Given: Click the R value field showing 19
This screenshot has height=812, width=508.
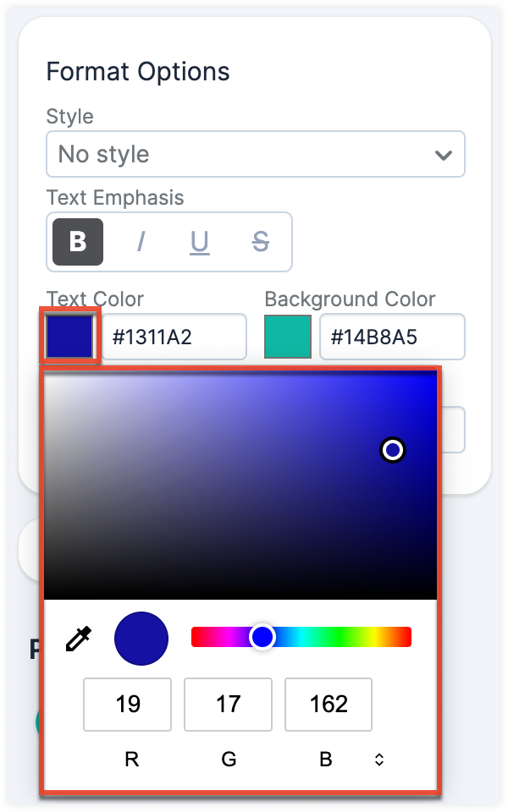Looking at the screenshot, I should coord(127,705).
